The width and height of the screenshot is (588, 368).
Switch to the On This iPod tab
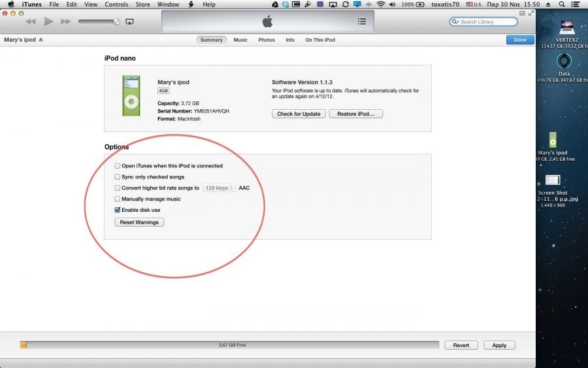pyautogui.click(x=320, y=40)
